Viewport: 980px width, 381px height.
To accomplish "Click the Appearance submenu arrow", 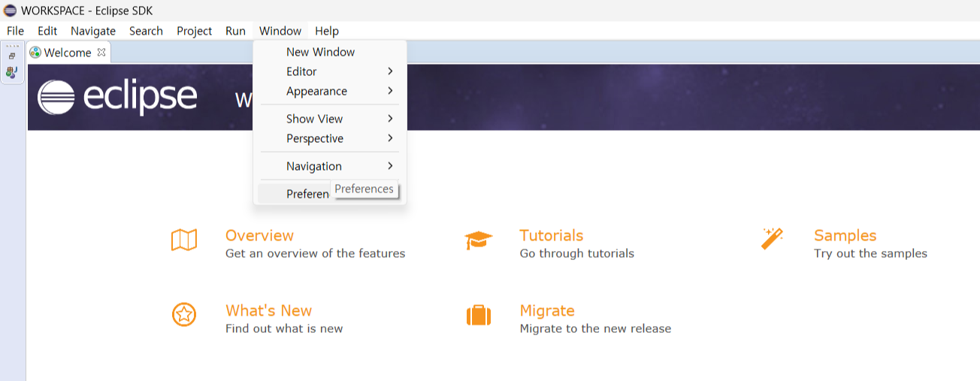I will (x=390, y=91).
